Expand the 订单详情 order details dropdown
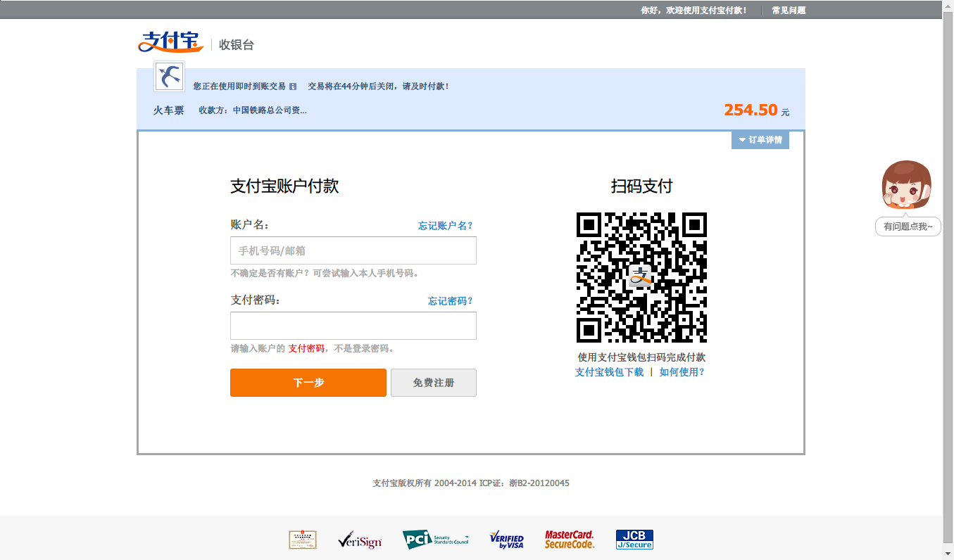The width and height of the screenshot is (954, 560). tap(760, 140)
